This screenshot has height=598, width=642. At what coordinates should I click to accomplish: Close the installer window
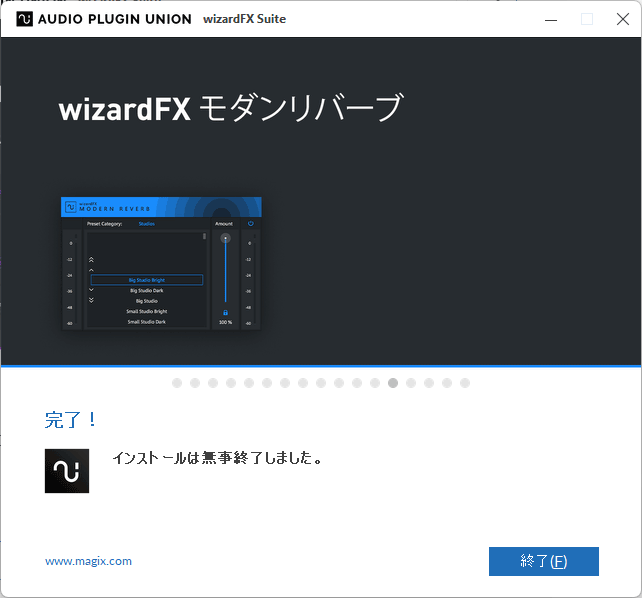622,19
